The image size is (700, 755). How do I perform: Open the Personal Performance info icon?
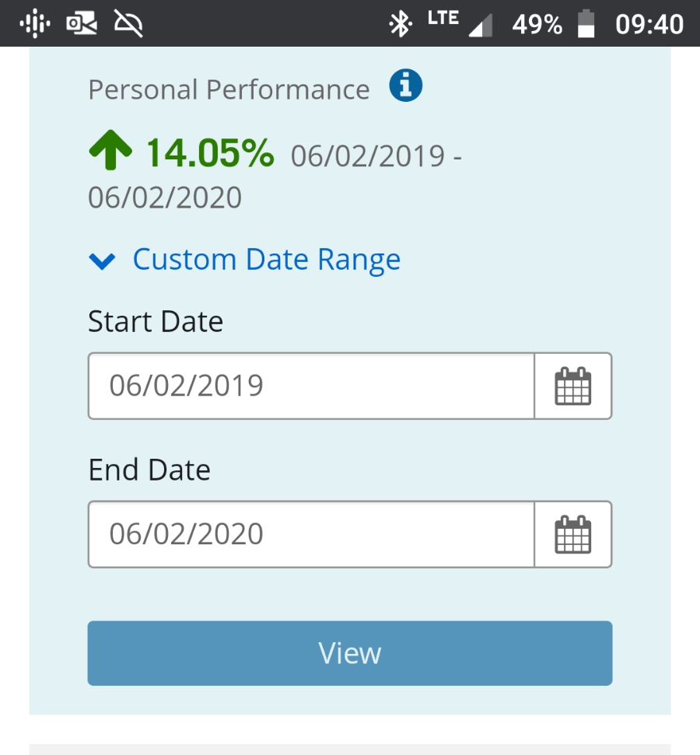click(x=405, y=86)
